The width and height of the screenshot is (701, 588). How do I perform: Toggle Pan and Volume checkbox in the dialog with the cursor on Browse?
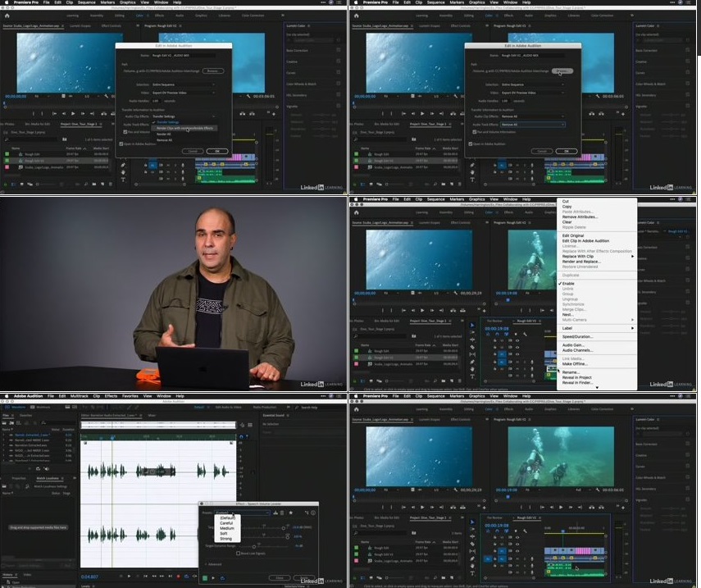(475, 132)
